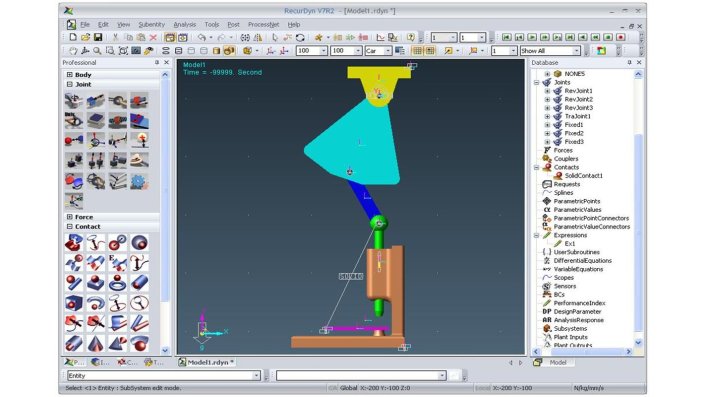Click the red Delete X icon
Viewport: 705px width, 397px height.
[x=153, y=38]
